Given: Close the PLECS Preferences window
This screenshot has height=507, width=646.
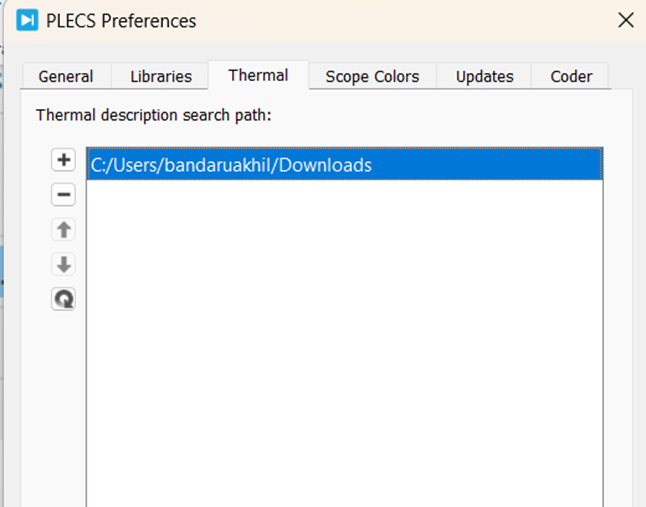Looking at the screenshot, I should point(625,20).
